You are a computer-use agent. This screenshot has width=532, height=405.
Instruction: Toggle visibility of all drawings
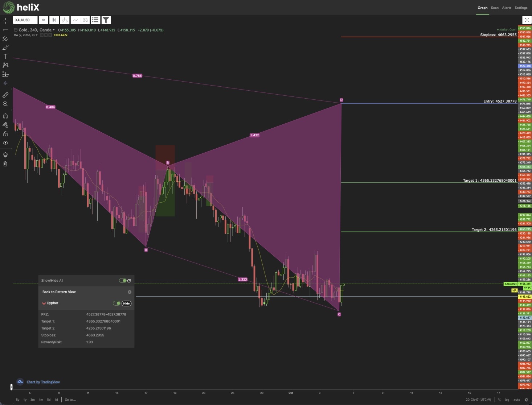point(5,143)
